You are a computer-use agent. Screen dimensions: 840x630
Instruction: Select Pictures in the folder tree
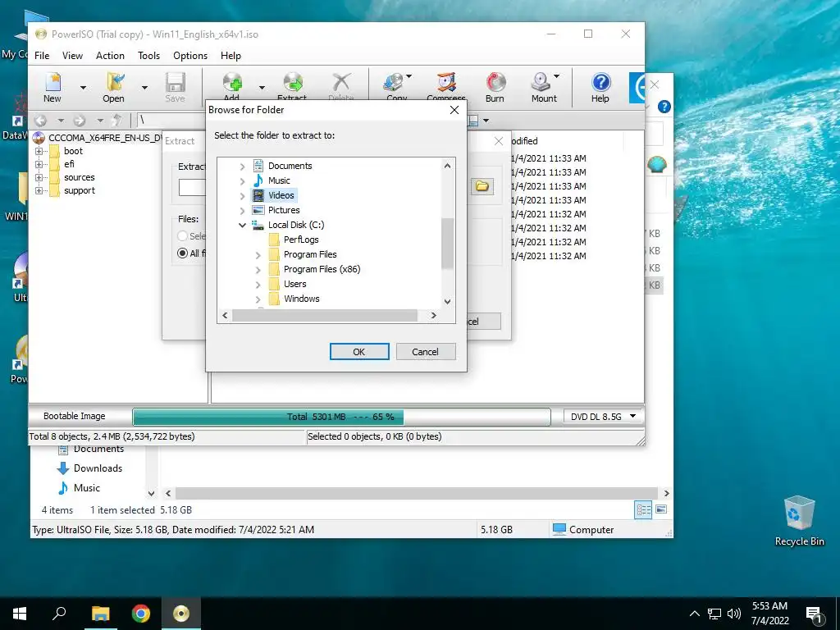pos(284,210)
